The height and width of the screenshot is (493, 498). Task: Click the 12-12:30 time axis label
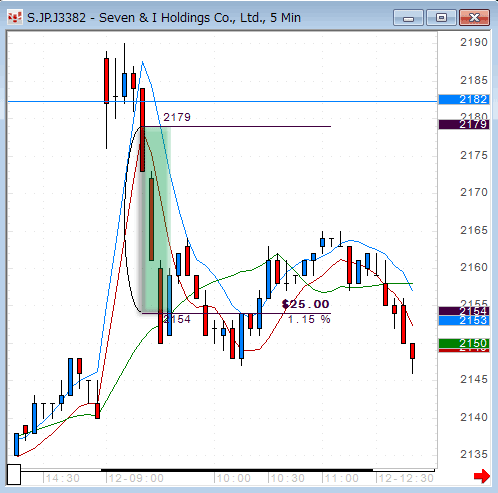[406, 478]
